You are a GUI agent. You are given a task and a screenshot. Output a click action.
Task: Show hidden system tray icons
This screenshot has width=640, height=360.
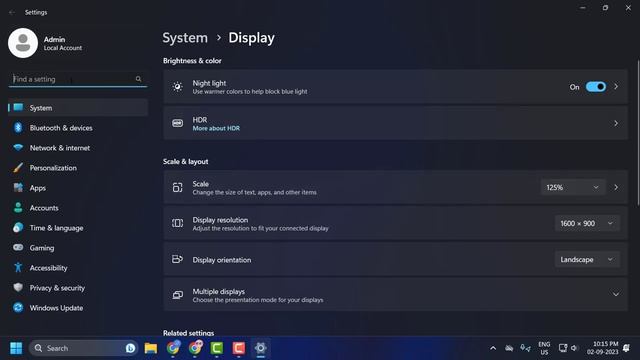coord(493,348)
